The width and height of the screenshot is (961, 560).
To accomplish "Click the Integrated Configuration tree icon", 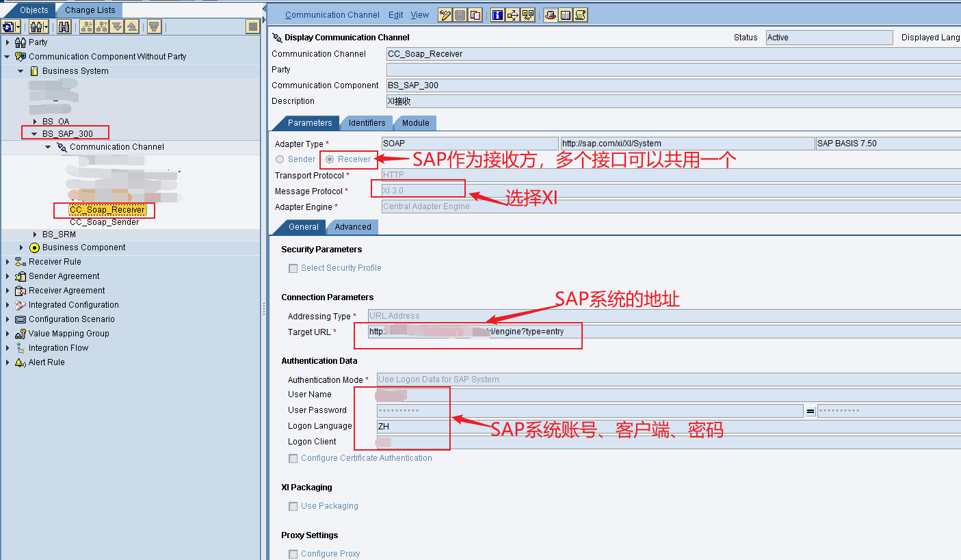I will tap(21, 305).
